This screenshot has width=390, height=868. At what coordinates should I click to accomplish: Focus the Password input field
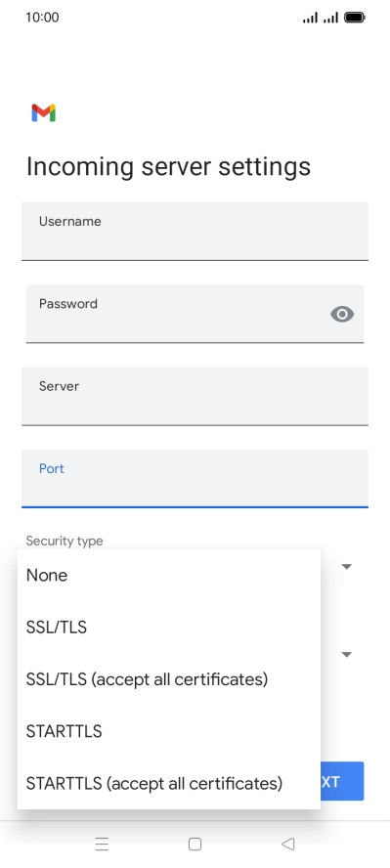click(x=195, y=314)
